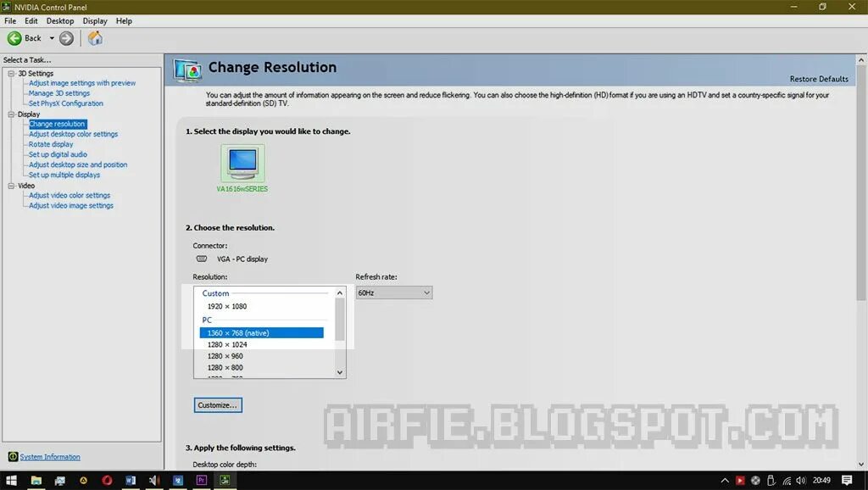Click the taskbar clock showing 20:49
Screen dimensions: 868x490
click(821, 481)
